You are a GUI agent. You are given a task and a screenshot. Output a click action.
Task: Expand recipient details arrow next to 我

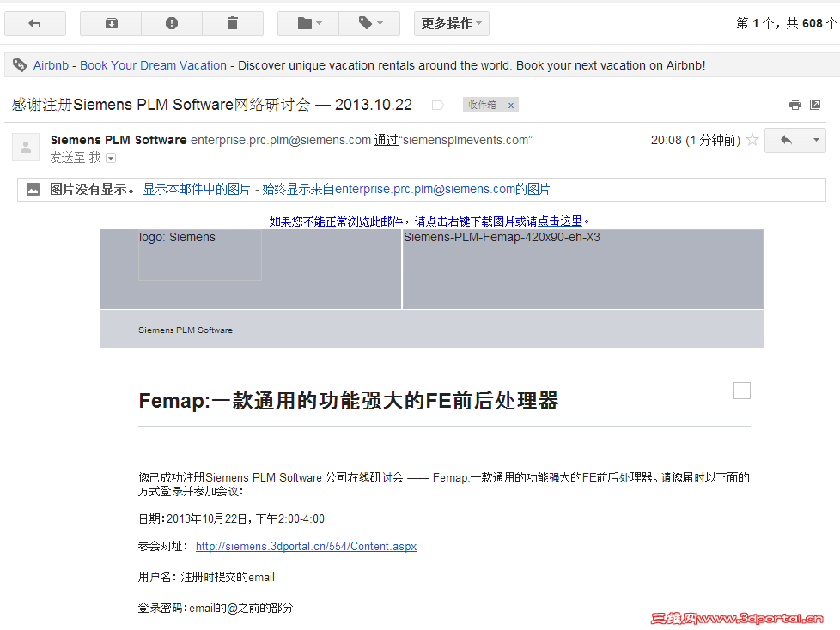[111, 158]
